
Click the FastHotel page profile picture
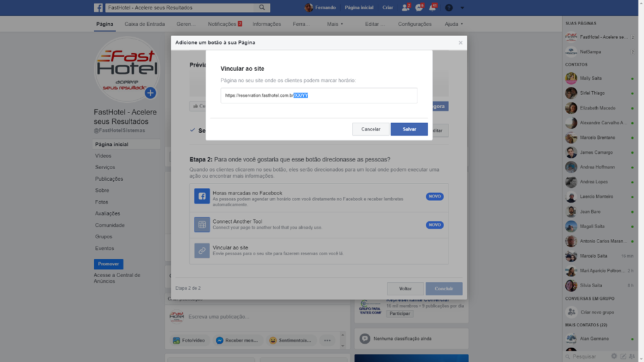pos(126,69)
